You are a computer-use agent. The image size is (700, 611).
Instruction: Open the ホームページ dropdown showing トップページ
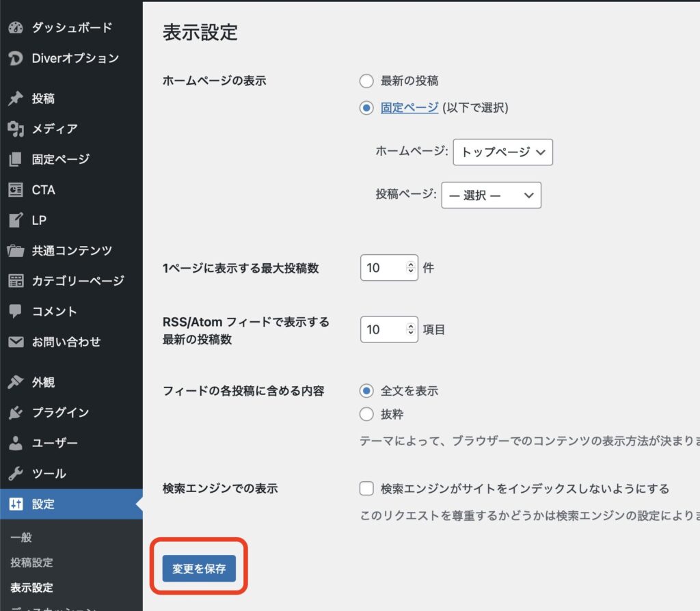[502, 152]
